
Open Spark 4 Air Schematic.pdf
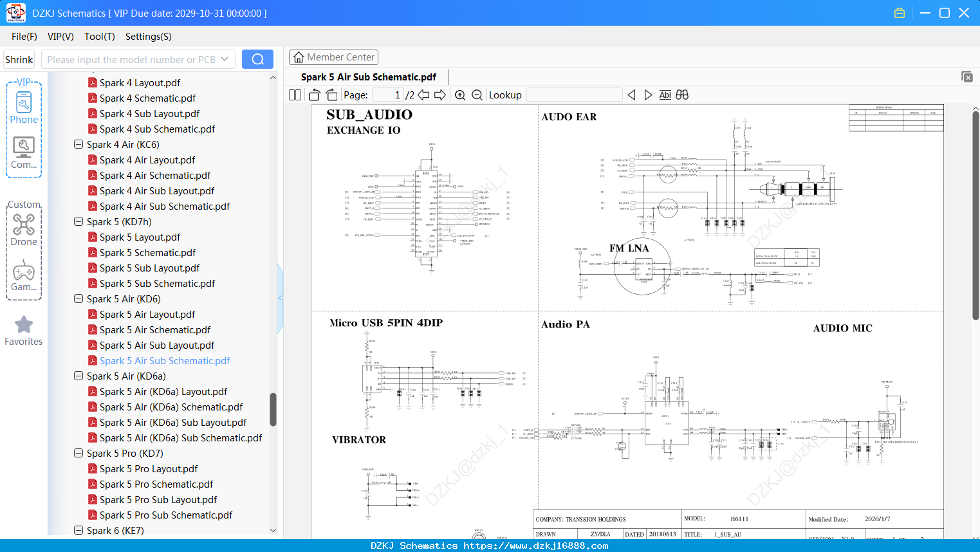pyautogui.click(x=155, y=176)
